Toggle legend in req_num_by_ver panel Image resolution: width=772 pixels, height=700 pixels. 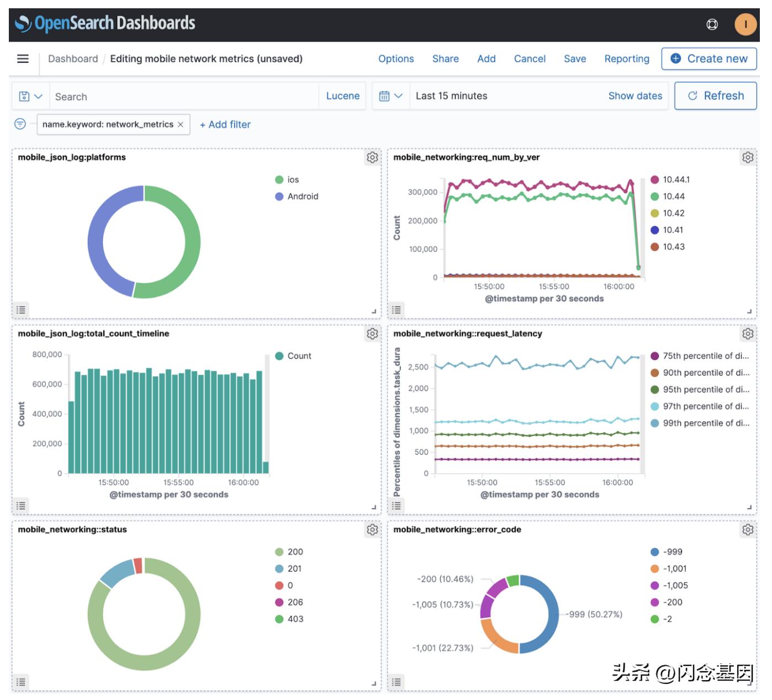(x=396, y=310)
